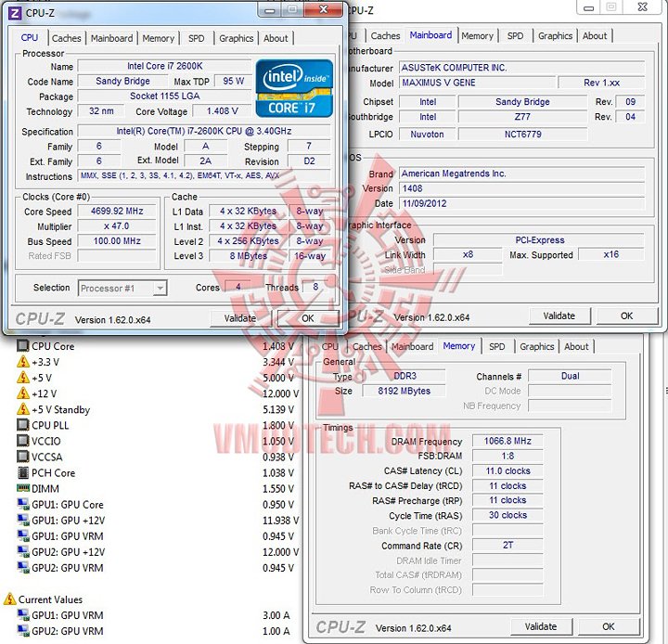
Task: Click the CAS# Latency value 11.0 clocks
Action: click(507, 471)
